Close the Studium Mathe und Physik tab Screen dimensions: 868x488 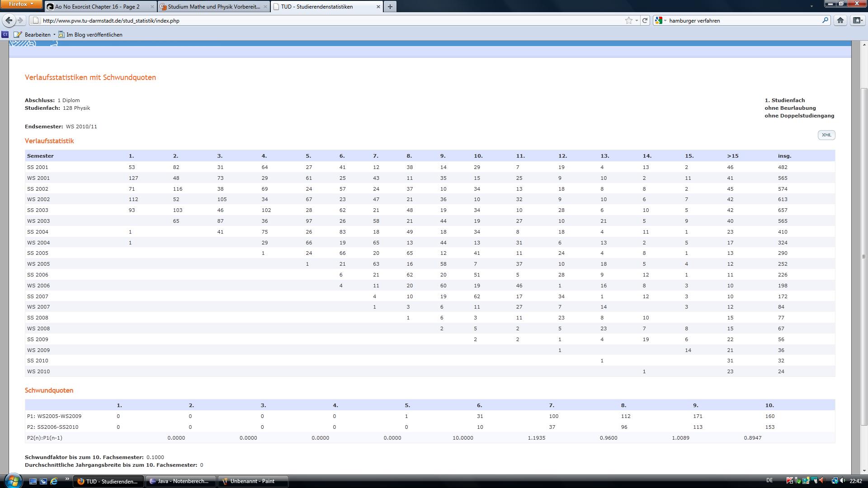tap(265, 7)
